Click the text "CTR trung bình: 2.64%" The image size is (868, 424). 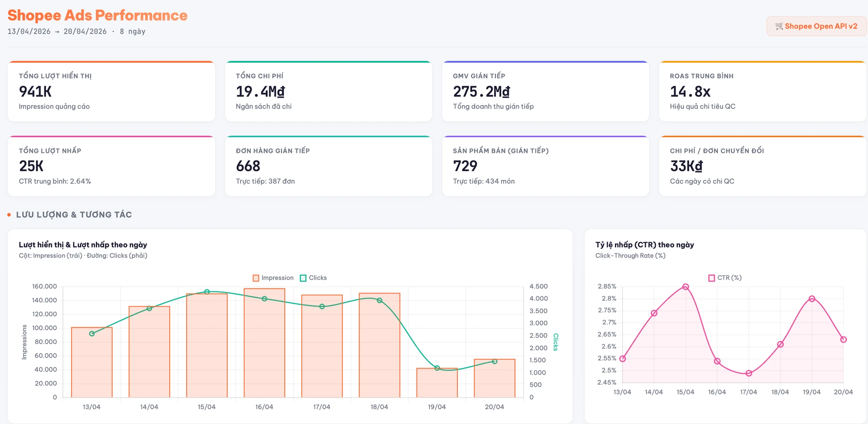click(55, 181)
